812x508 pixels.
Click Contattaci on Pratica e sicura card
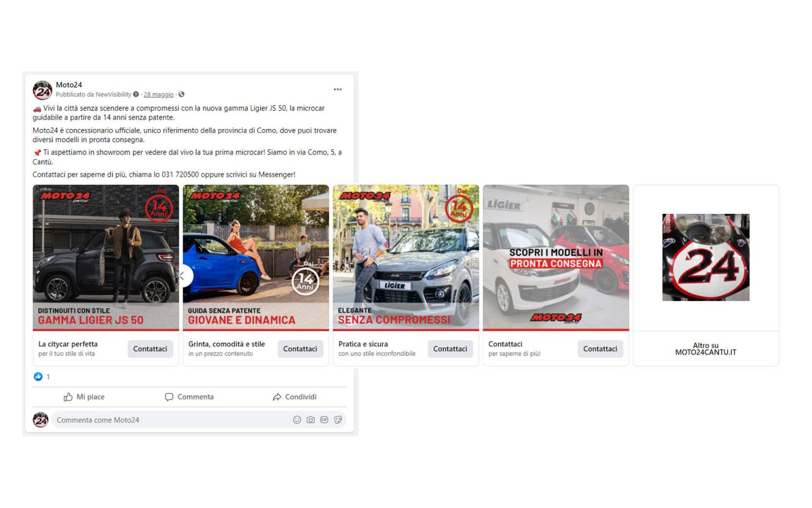point(450,349)
